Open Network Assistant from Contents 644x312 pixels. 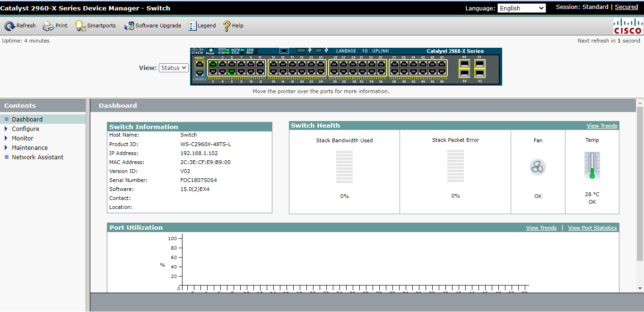click(x=37, y=157)
